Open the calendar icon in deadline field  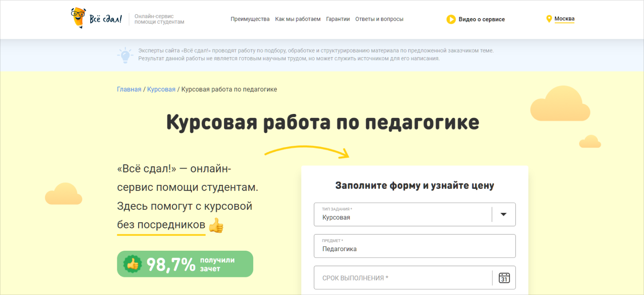click(x=504, y=278)
